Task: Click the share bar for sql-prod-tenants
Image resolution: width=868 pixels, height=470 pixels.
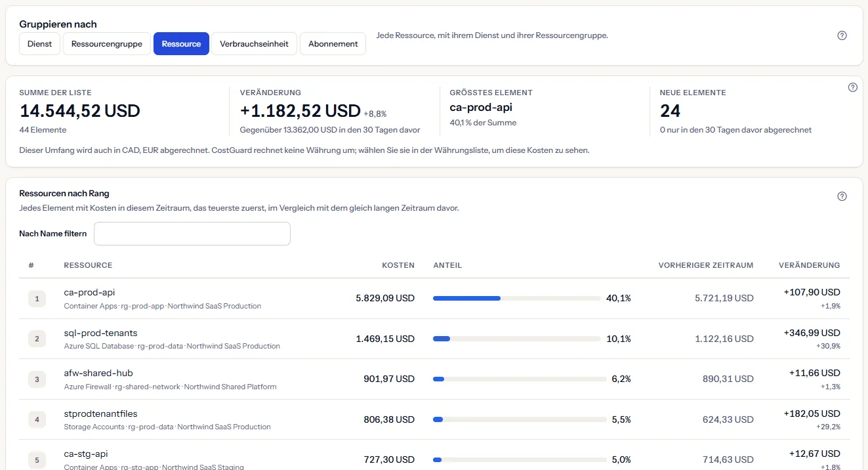Action: click(x=517, y=339)
